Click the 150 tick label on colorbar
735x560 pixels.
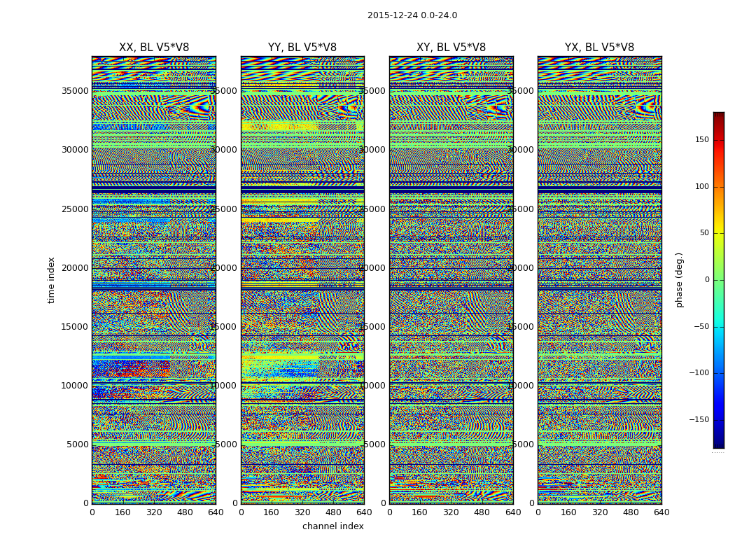point(700,140)
